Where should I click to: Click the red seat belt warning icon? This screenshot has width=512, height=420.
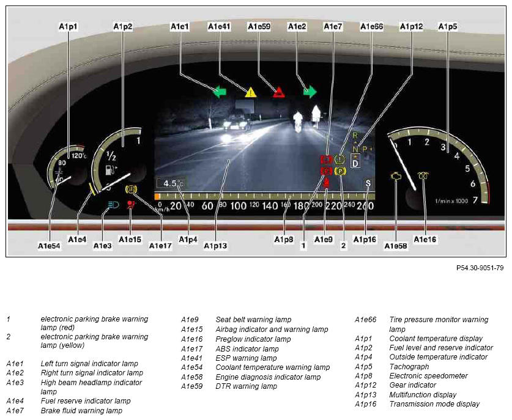pyautogui.click(x=326, y=183)
